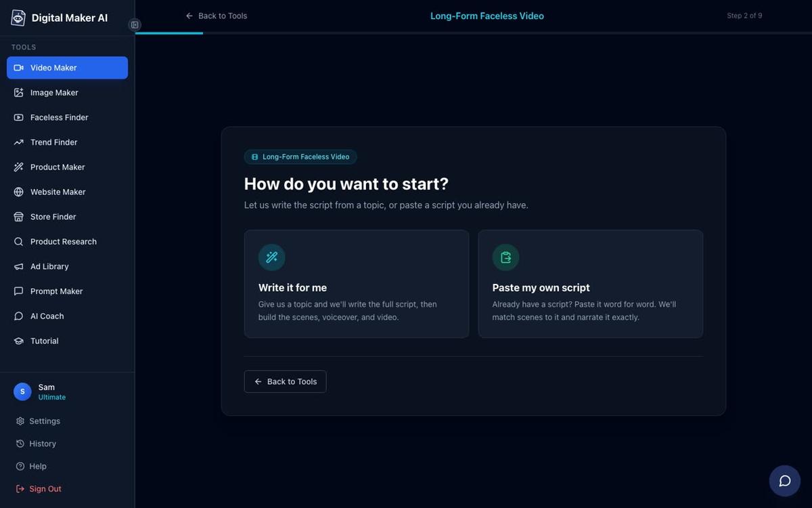Choose the Paste my own script option

591,284
